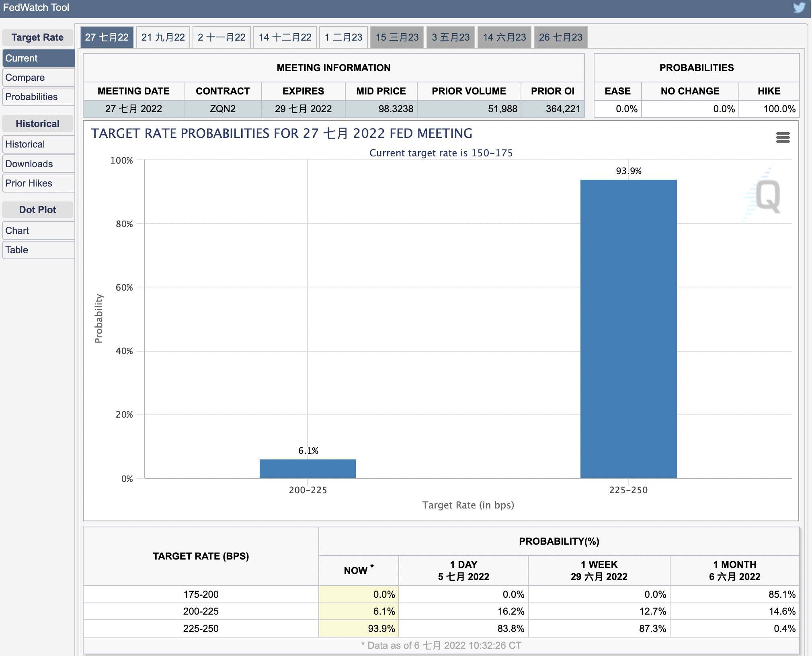Open Dot Plot Chart item

click(x=39, y=231)
